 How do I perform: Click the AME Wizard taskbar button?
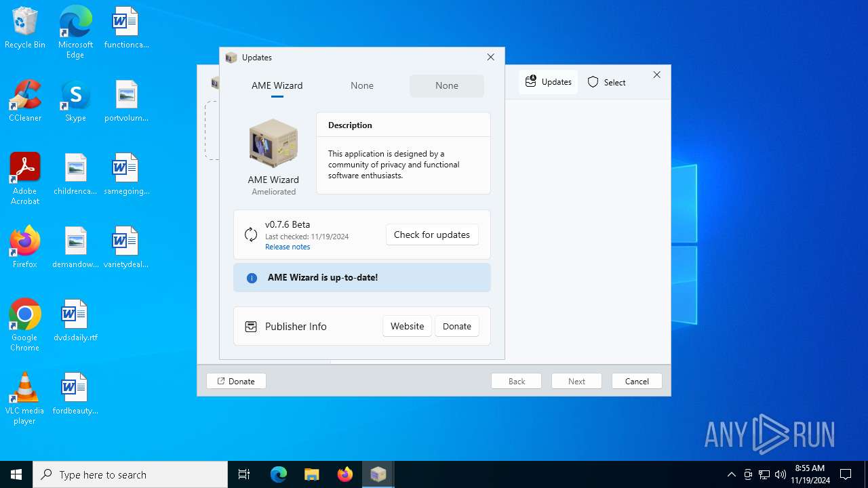tap(378, 474)
